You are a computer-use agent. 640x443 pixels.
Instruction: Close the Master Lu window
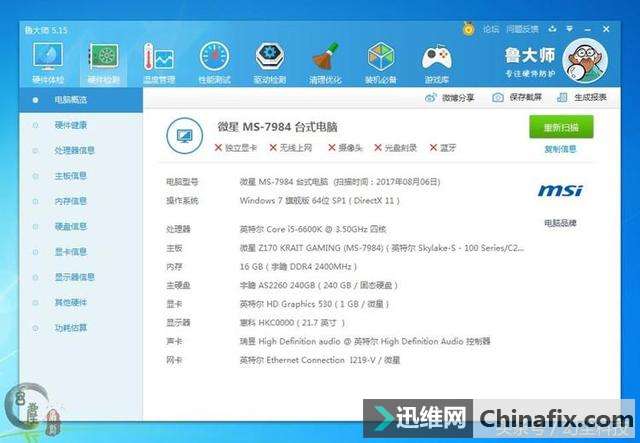point(606,29)
